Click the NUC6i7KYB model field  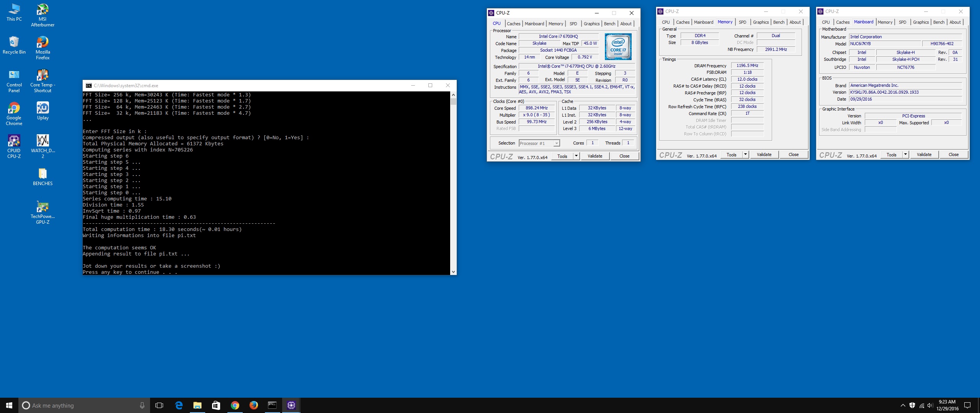885,44
